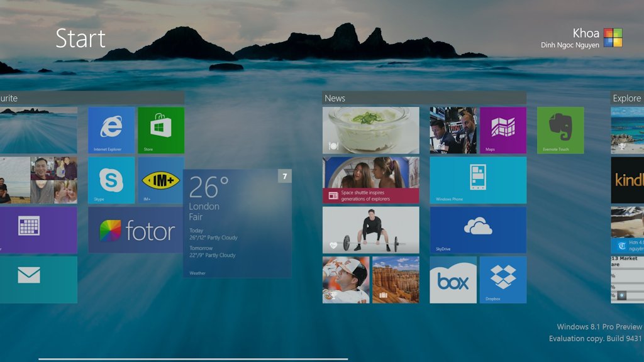Open the Space shuttle news story tile
Screen dimensions: 644x362
[x=371, y=180]
